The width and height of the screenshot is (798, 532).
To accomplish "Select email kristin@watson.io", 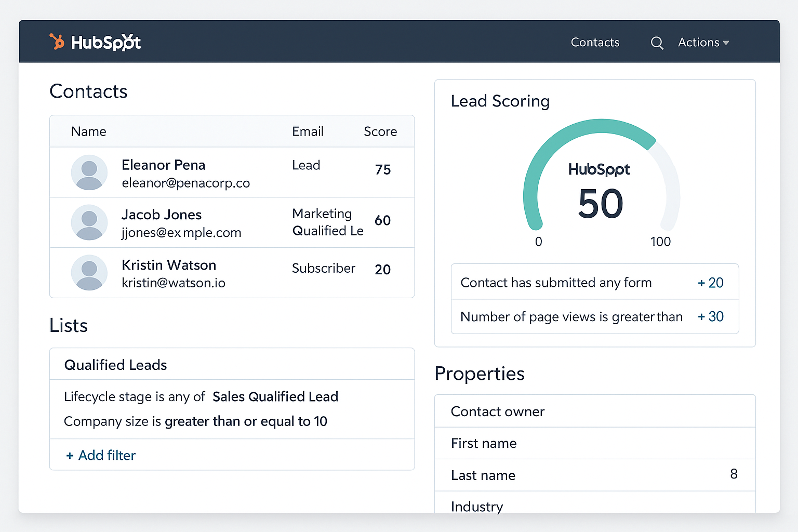I will coord(174,283).
